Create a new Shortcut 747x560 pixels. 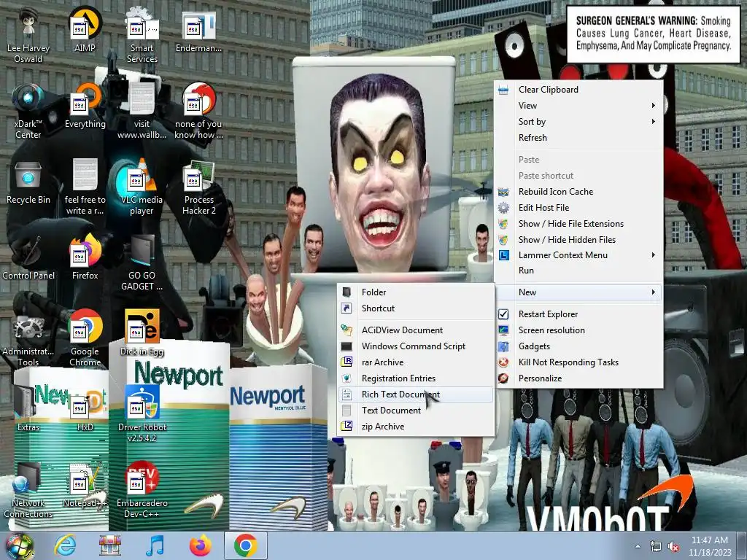click(x=415, y=308)
